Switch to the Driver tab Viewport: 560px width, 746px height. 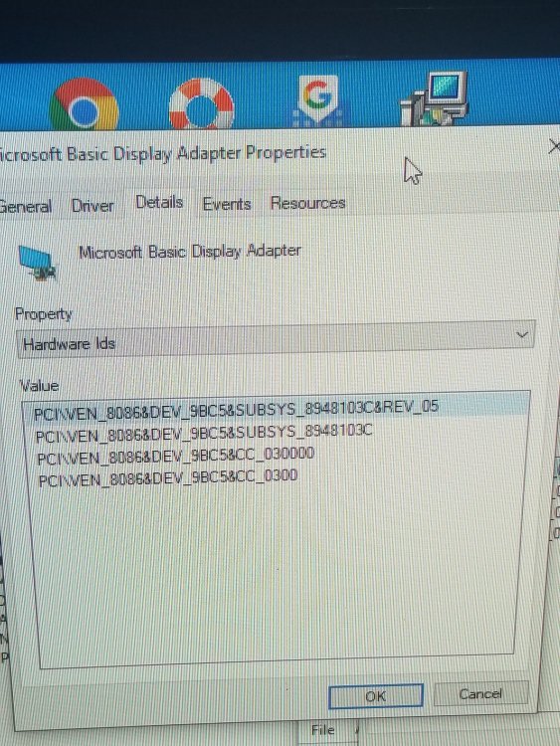(93, 206)
